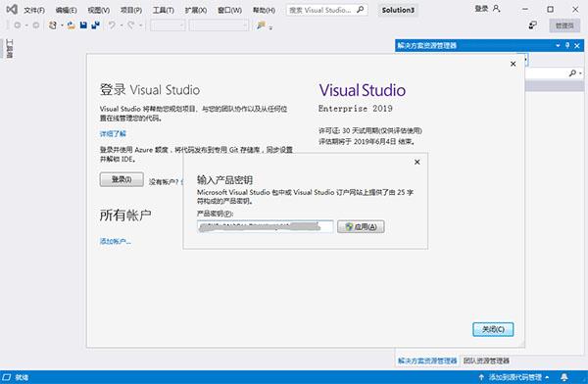
Task: Open the undo history dropdown arrow
Action: [x=122, y=25]
